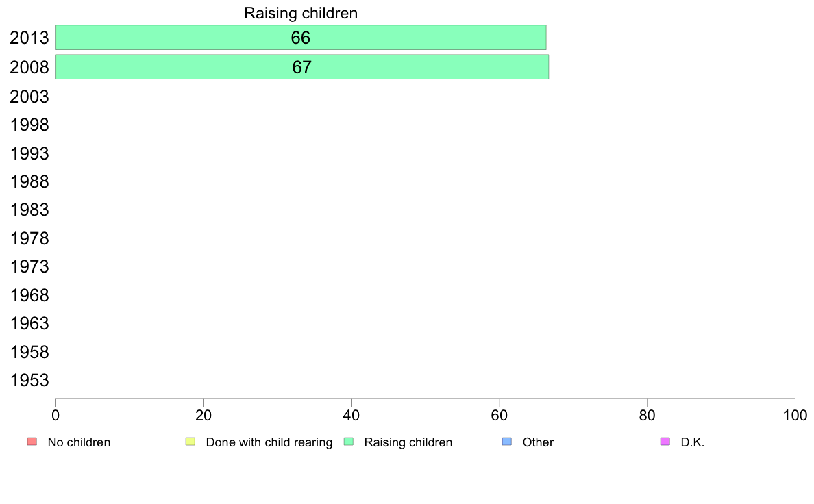Click the No children legend label
The width and height of the screenshot is (814, 504).
[79, 442]
